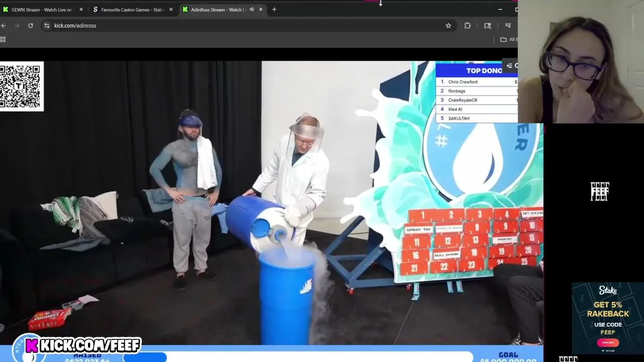Click the KICK.COM/FEEF overlay banner

click(x=83, y=345)
